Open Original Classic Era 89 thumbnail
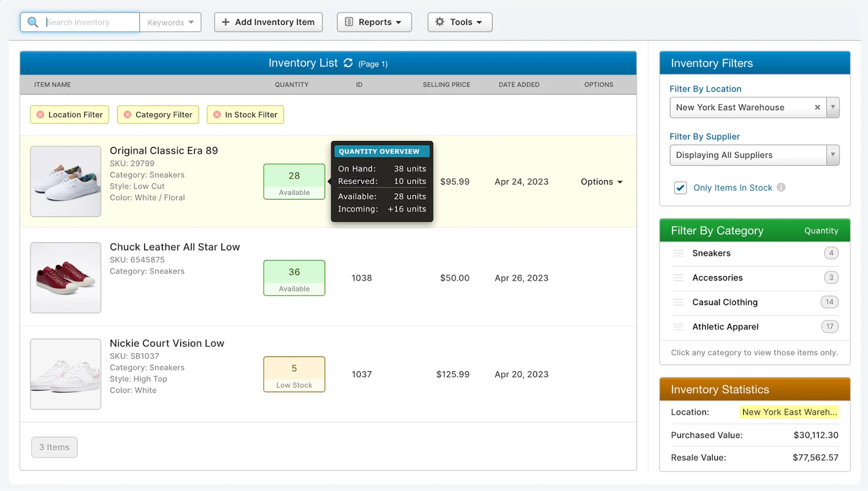The image size is (868, 491). (x=66, y=181)
